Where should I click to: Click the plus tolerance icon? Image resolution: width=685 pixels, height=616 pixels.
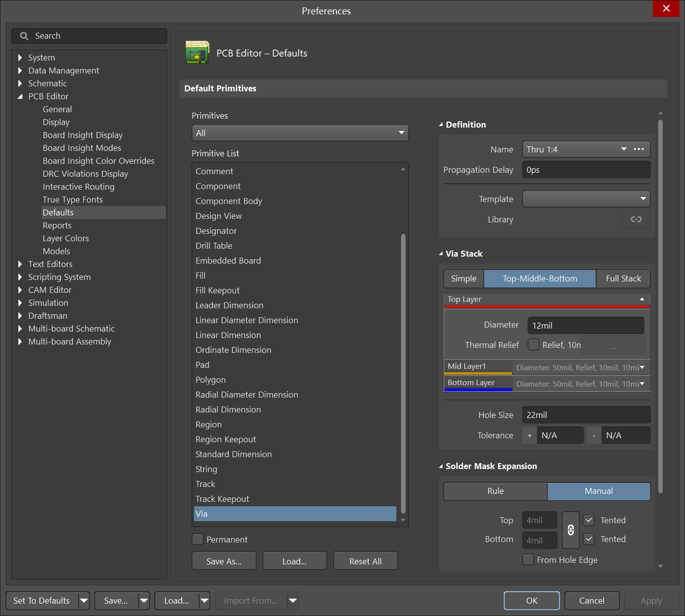pos(529,435)
